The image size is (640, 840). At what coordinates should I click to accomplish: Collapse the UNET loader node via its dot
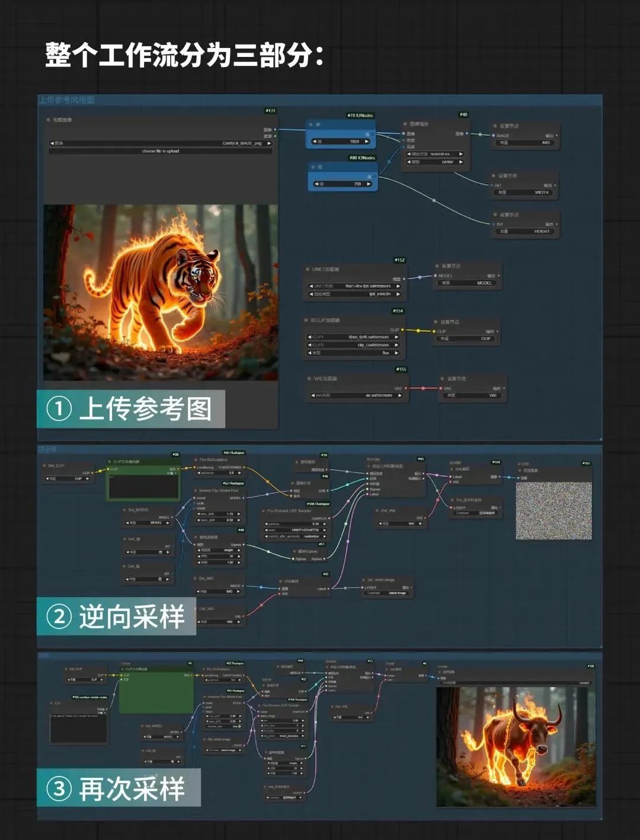point(308,269)
